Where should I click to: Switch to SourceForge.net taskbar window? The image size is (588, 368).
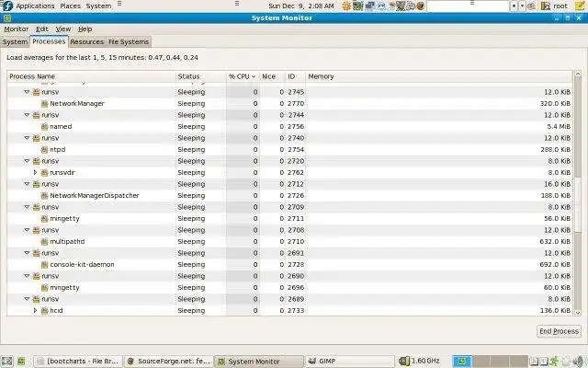pos(168,362)
